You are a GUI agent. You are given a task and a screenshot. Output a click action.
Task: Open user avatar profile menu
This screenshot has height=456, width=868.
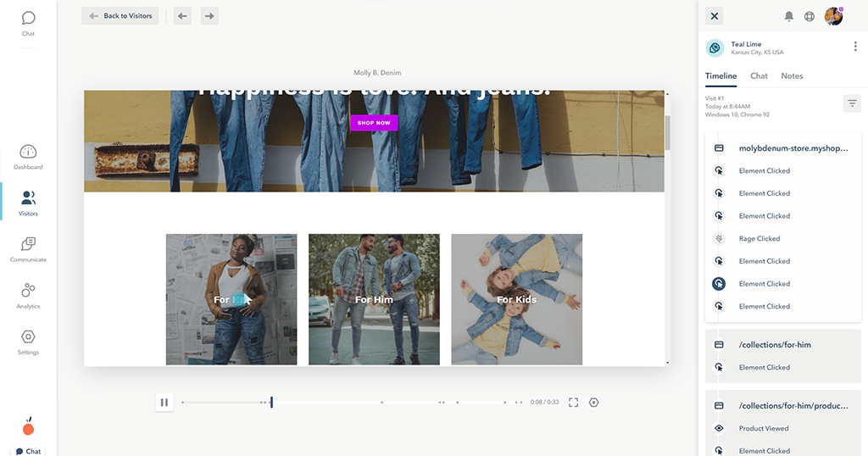pyautogui.click(x=834, y=16)
